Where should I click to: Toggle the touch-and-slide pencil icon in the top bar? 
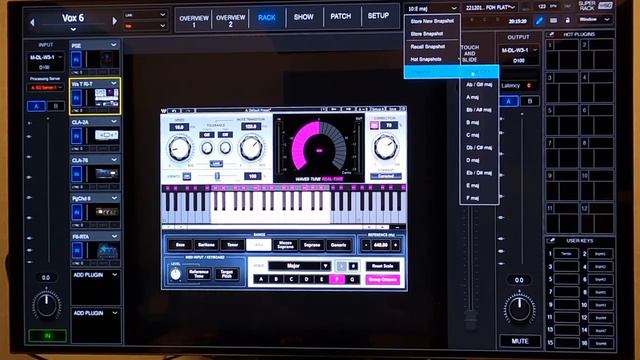click(x=539, y=21)
